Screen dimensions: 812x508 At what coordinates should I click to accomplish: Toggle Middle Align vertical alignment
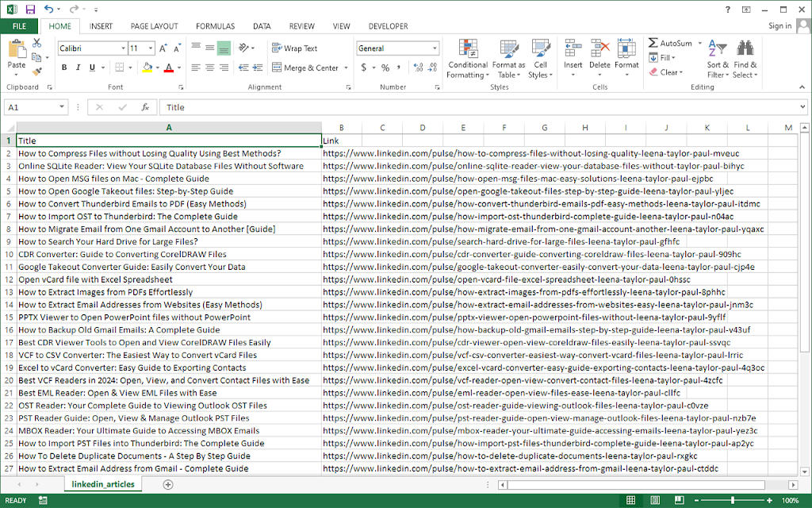[209, 48]
